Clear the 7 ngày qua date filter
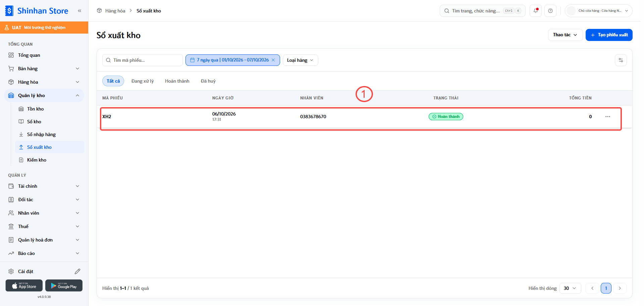Screen dimensions: 644x306 (x=273, y=60)
